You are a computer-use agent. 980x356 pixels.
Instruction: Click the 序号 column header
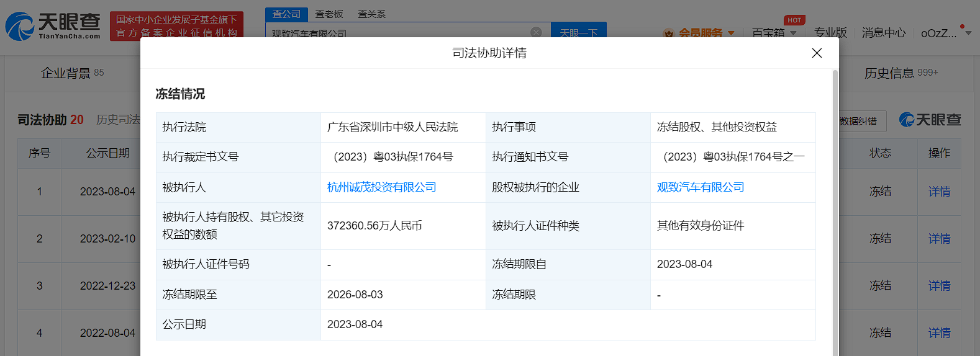(39, 153)
